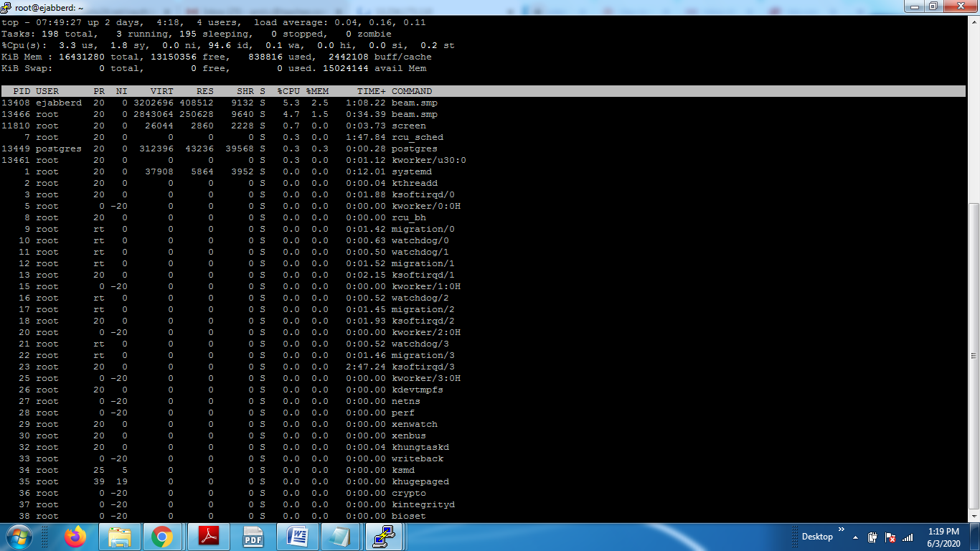Viewport: 980px width, 551px height.
Task: Click the writeback process name
Action: click(418, 458)
